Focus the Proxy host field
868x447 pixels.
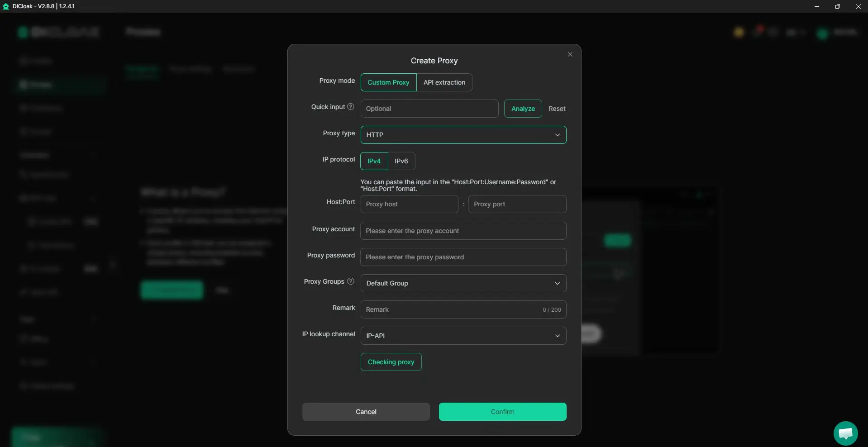click(409, 204)
